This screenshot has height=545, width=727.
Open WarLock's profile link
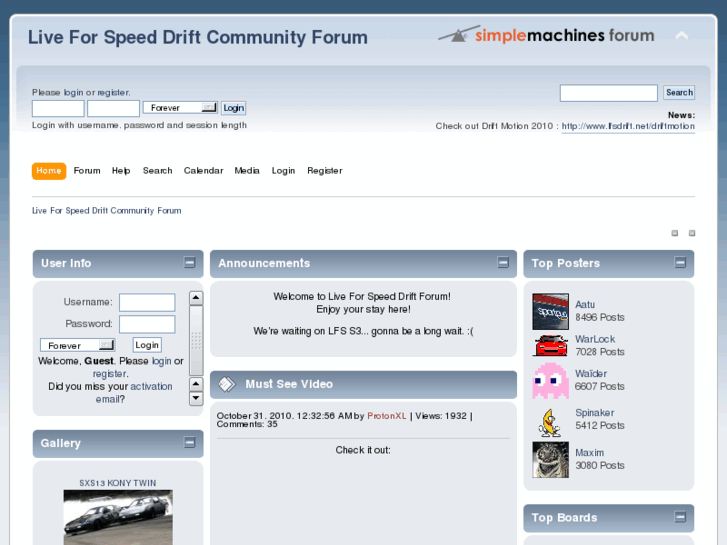point(595,339)
